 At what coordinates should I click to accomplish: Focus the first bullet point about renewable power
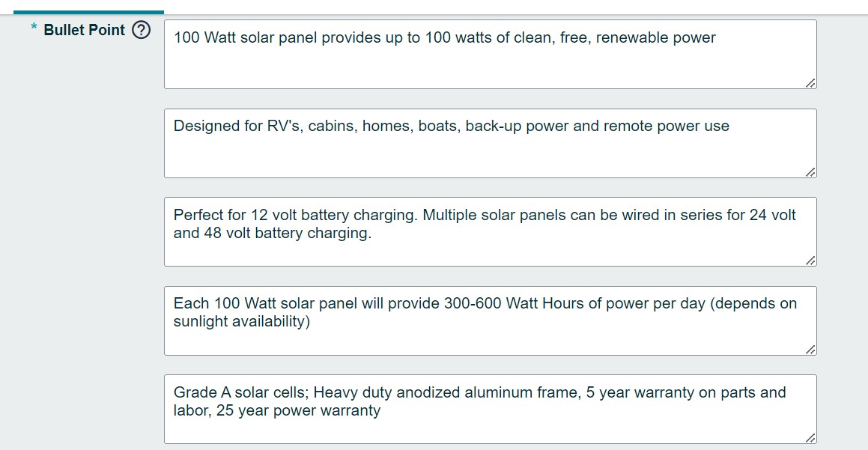491,54
